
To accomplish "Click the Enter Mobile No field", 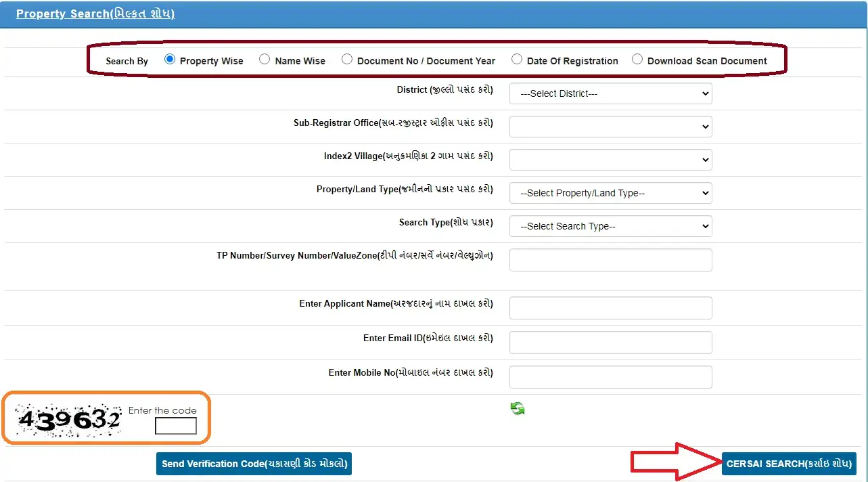I will [610, 377].
